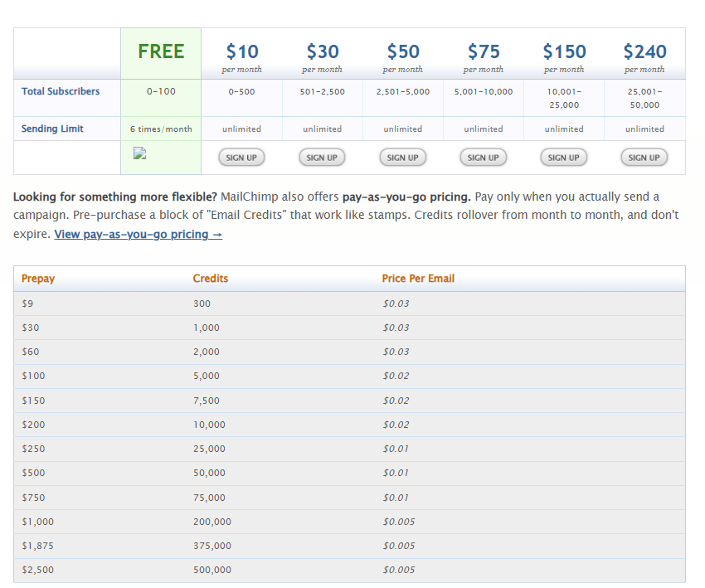Select the $500 prepay cell

tap(33, 473)
